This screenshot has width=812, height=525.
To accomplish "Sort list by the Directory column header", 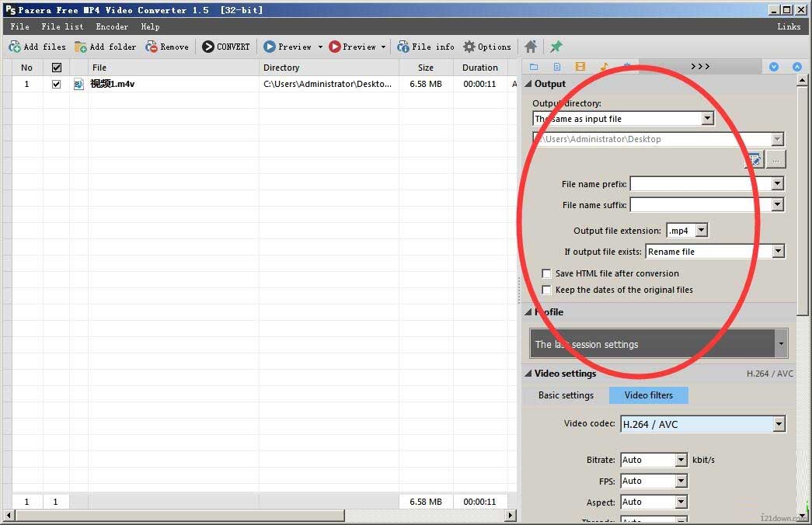I will click(x=329, y=68).
